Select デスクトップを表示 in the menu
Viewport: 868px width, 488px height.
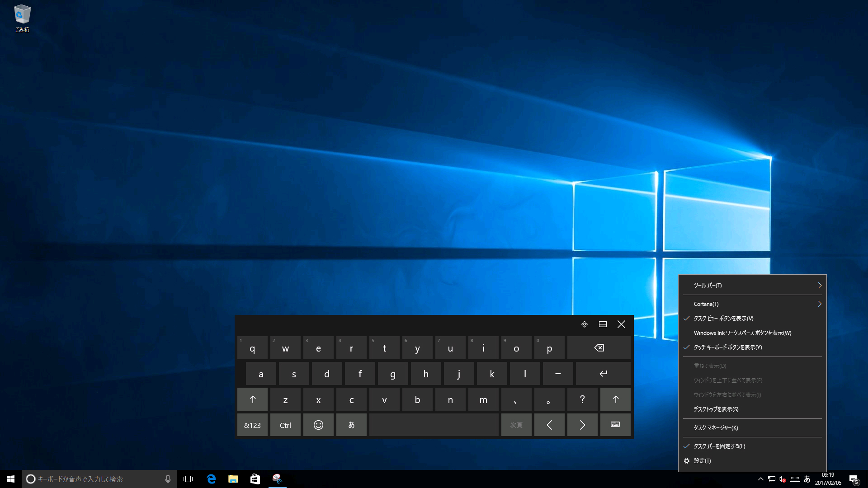click(x=716, y=409)
